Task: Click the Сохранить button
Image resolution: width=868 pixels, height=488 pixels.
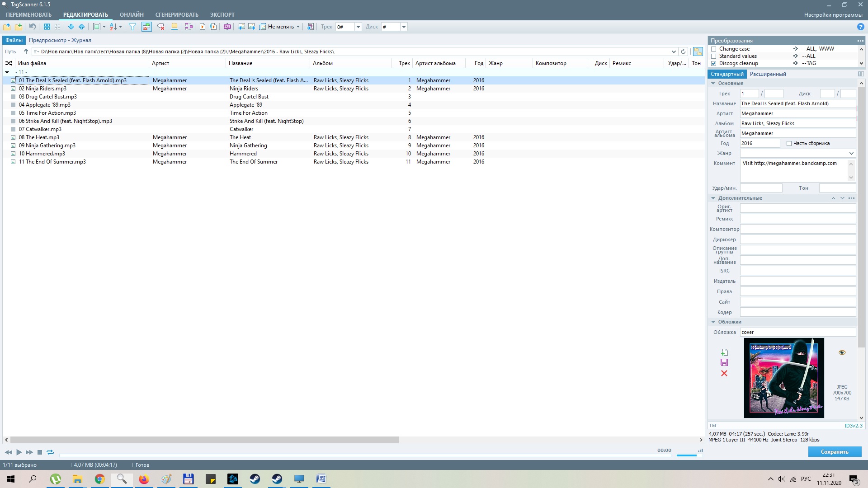Action: [x=835, y=452]
